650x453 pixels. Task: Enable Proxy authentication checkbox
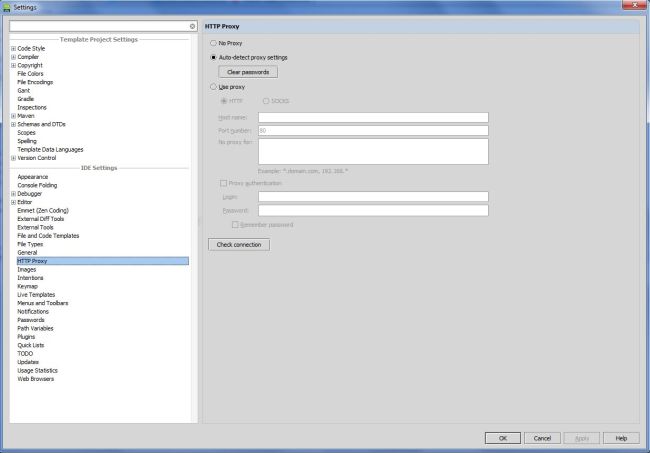(x=223, y=183)
